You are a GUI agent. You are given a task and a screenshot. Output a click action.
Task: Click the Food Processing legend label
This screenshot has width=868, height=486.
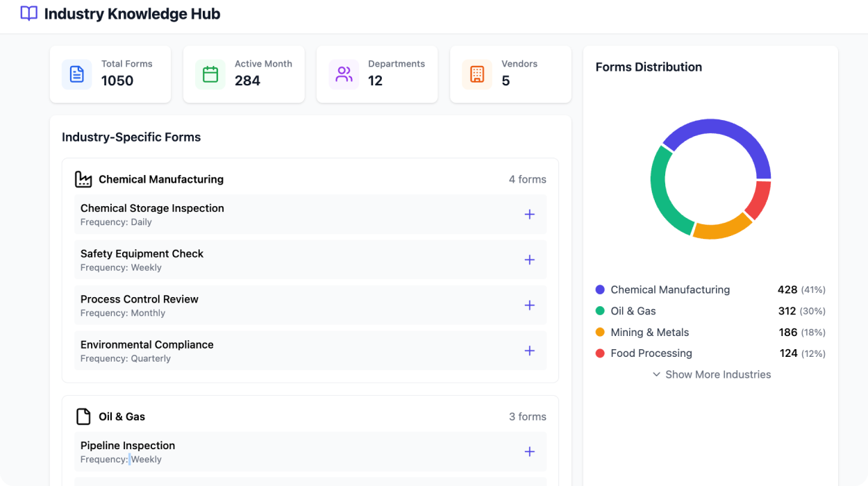(651, 353)
